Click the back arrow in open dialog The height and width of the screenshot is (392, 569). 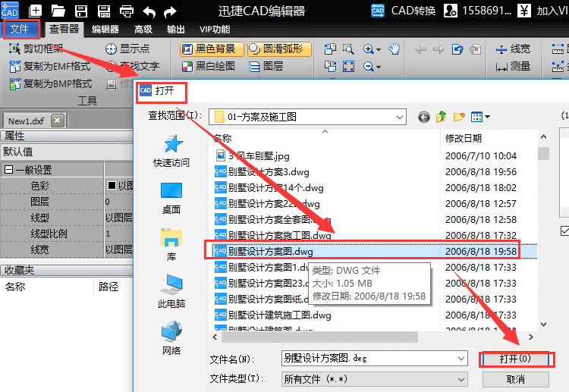coord(423,117)
